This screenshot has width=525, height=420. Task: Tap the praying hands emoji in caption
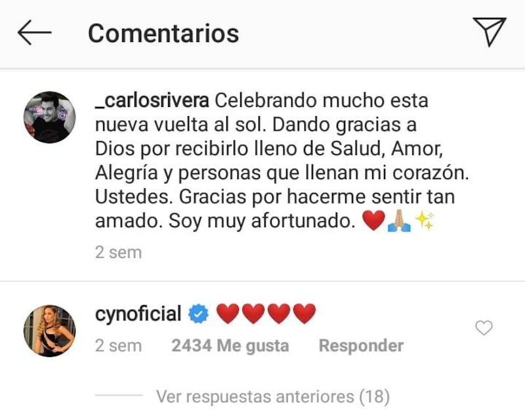(x=399, y=221)
